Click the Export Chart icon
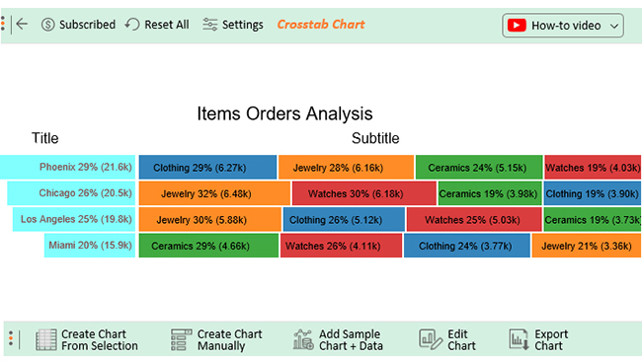Viewport: 642px width, 364px height. click(519, 340)
